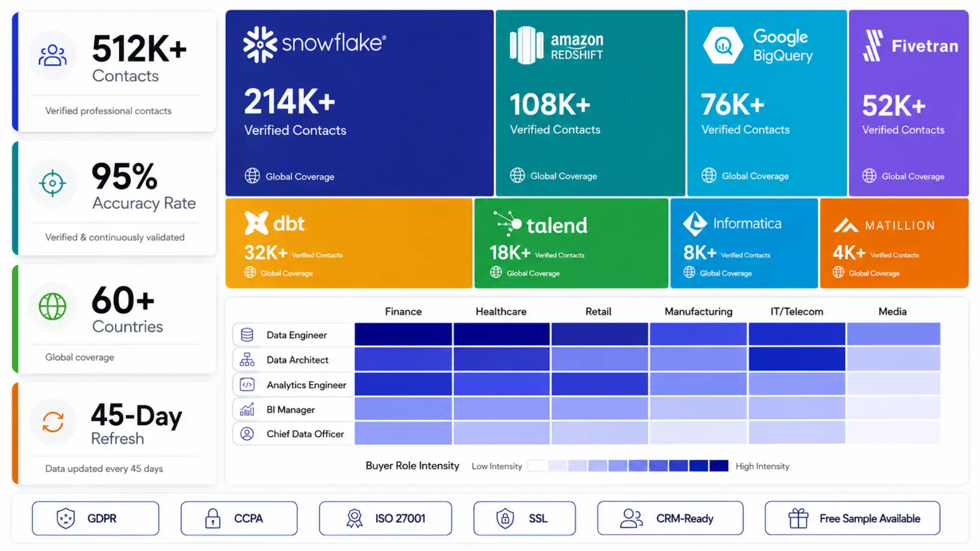This screenshot has height=551, width=980.
Task: Click the Snowflake 214K+ contact count
Action: [289, 102]
